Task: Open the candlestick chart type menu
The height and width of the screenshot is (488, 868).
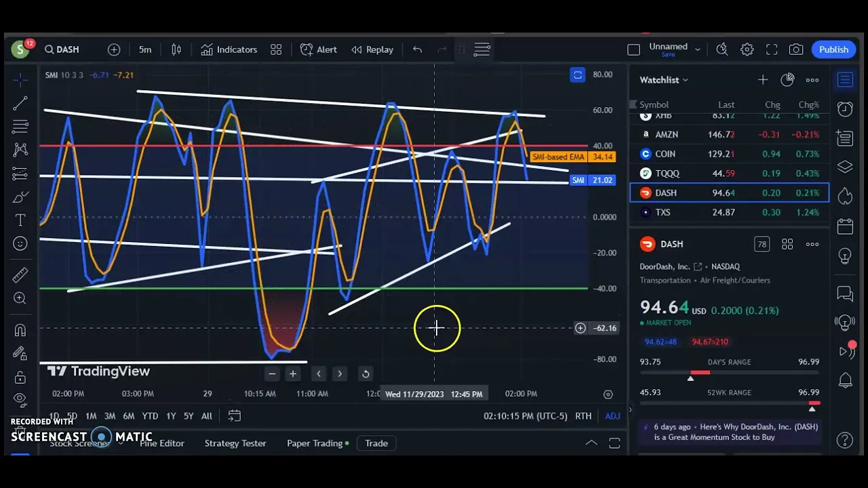Action: (176, 49)
